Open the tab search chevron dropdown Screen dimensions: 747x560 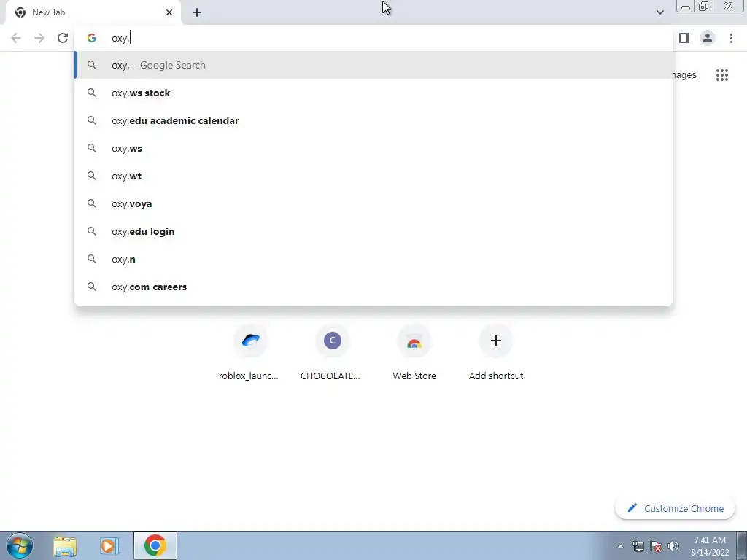tap(659, 12)
